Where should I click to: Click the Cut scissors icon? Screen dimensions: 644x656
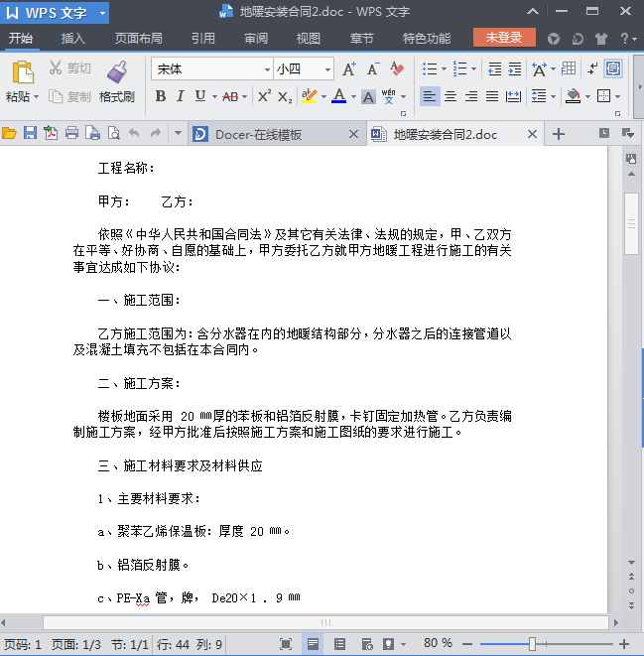click(56, 67)
